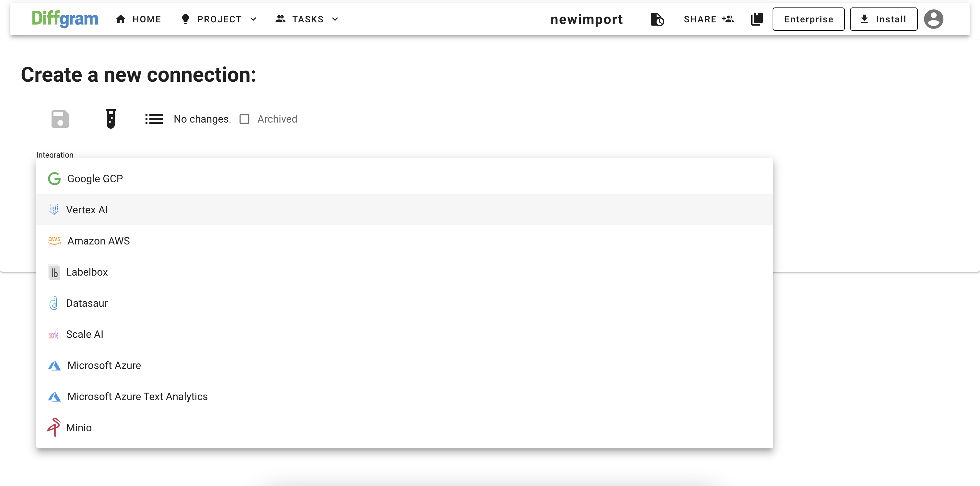Toggle the Archived checkbox

click(x=244, y=119)
